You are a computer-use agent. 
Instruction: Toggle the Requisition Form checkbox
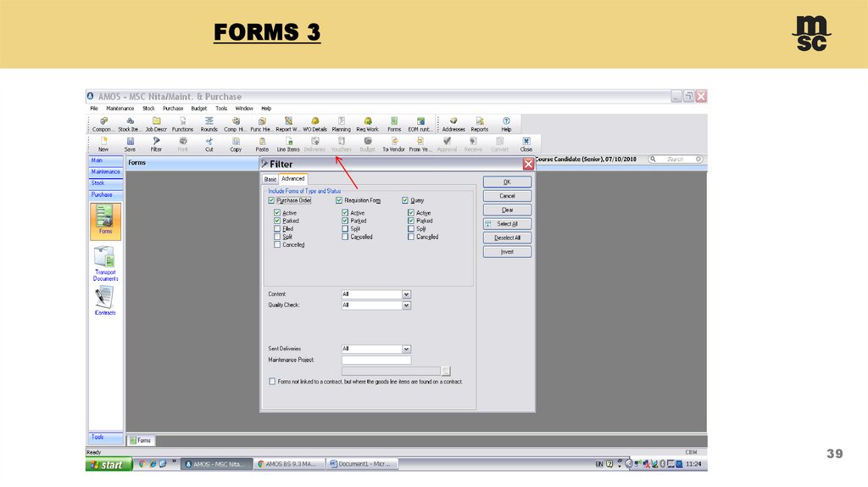(339, 200)
